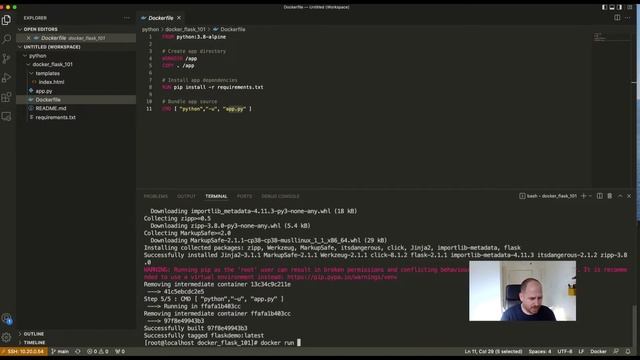The width and height of the screenshot is (640, 360).
Task: Change the UTF-8 file encoding
Action: [x=565, y=351]
